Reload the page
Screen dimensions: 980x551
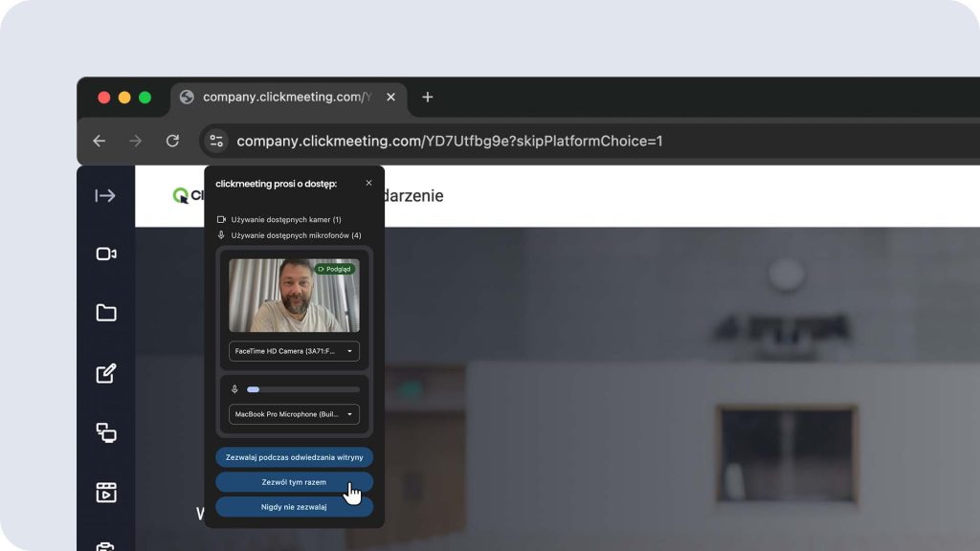tap(172, 142)
